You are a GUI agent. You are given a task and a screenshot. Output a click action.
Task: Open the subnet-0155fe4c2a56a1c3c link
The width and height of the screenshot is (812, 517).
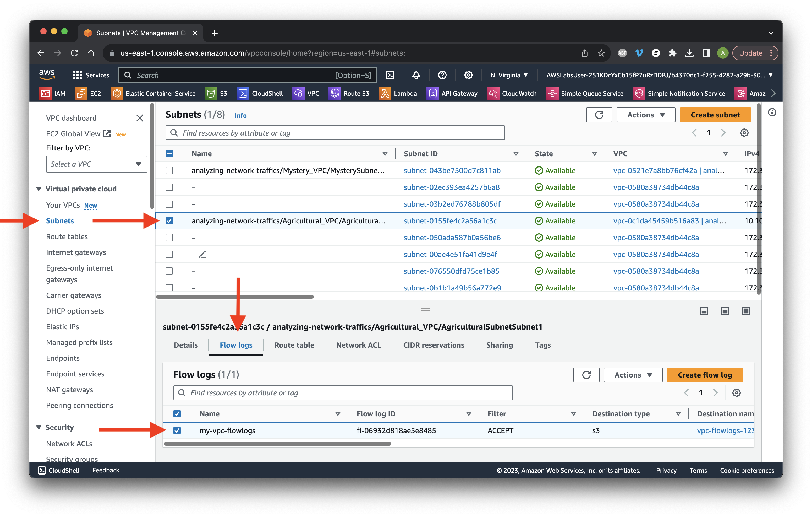click(x=450, y=221)
